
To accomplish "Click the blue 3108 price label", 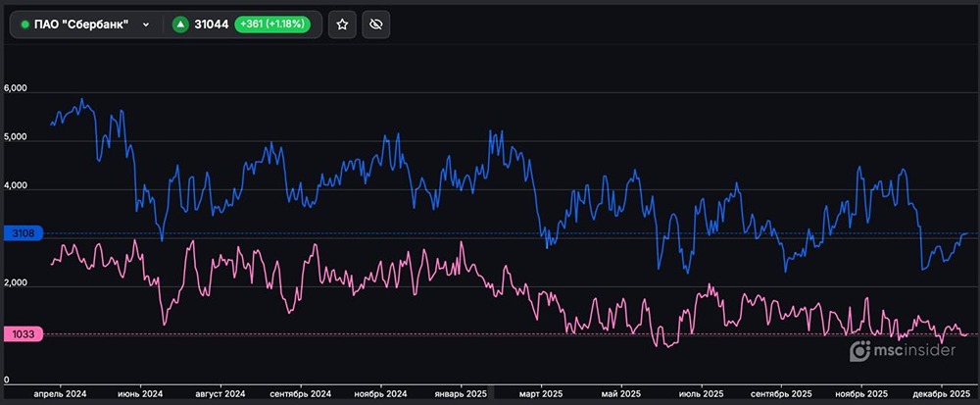I will 22,233.
